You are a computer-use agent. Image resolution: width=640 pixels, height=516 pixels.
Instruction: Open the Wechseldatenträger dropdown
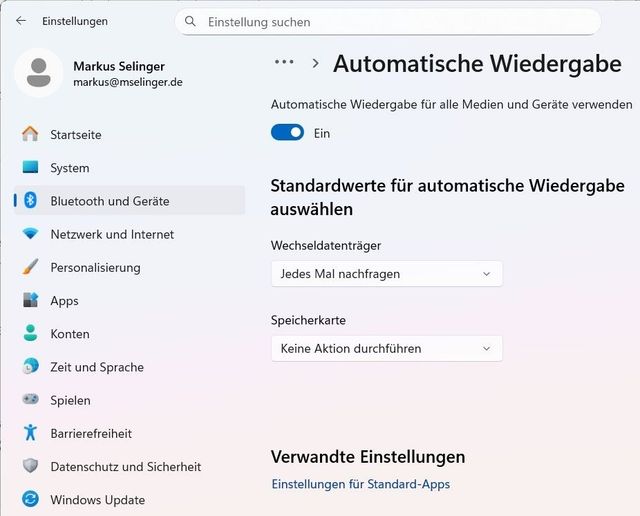coord(386,273)
